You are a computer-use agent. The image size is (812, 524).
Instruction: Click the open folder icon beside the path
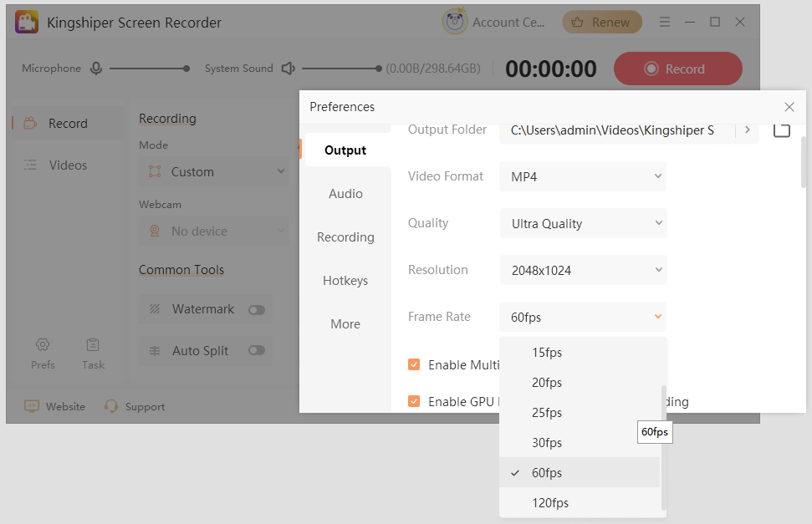(781, 130)
